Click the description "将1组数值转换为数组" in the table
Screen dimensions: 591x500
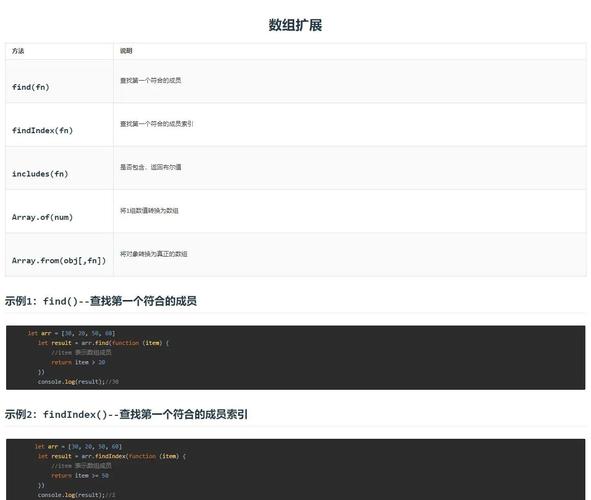point(149,211)
